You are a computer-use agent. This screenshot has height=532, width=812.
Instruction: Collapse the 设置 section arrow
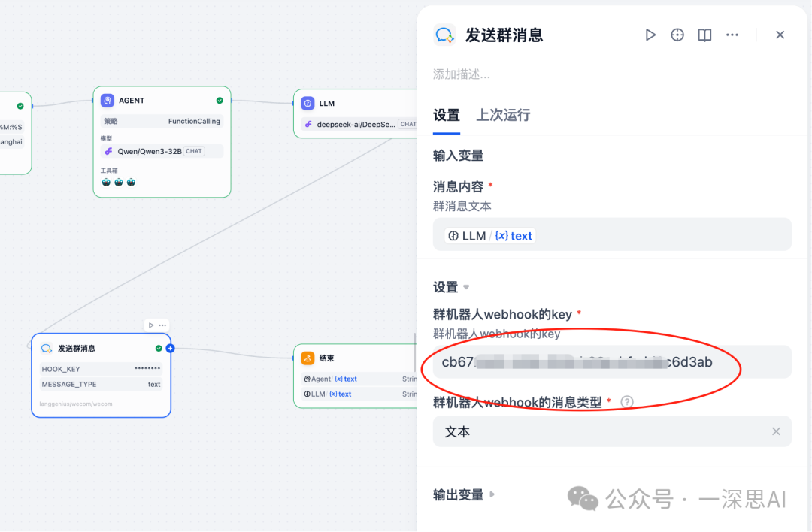(x=466, y=287)
